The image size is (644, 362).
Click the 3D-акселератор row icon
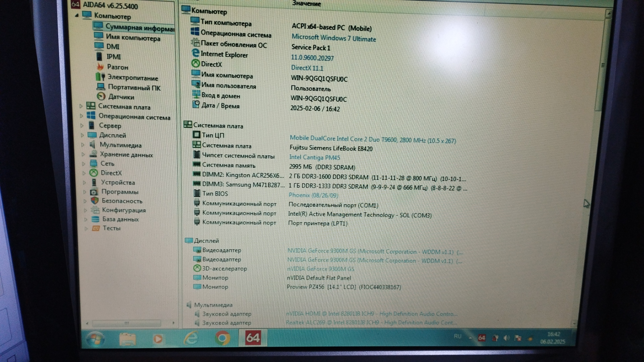pos(197,268)
